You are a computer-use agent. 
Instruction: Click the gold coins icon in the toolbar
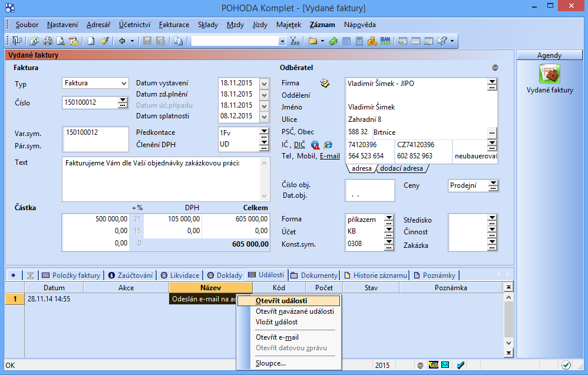click(372, 41)
